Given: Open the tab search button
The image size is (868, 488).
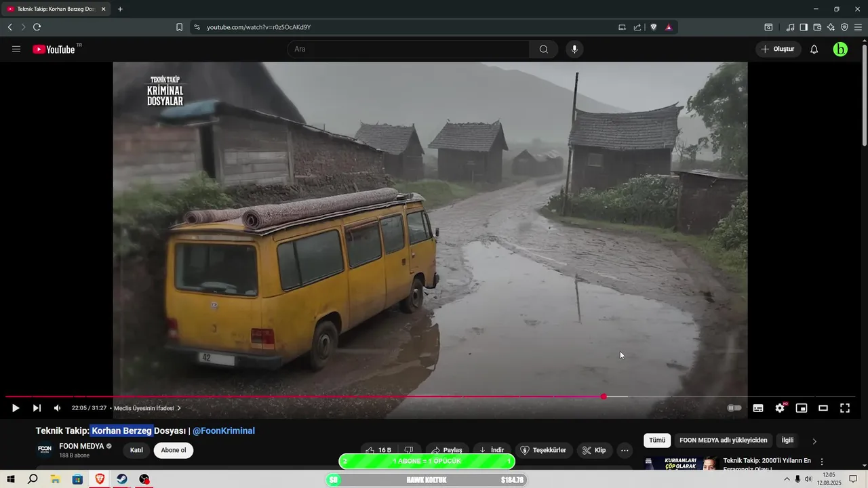Looking at the screenshot, I should [768, 27].
